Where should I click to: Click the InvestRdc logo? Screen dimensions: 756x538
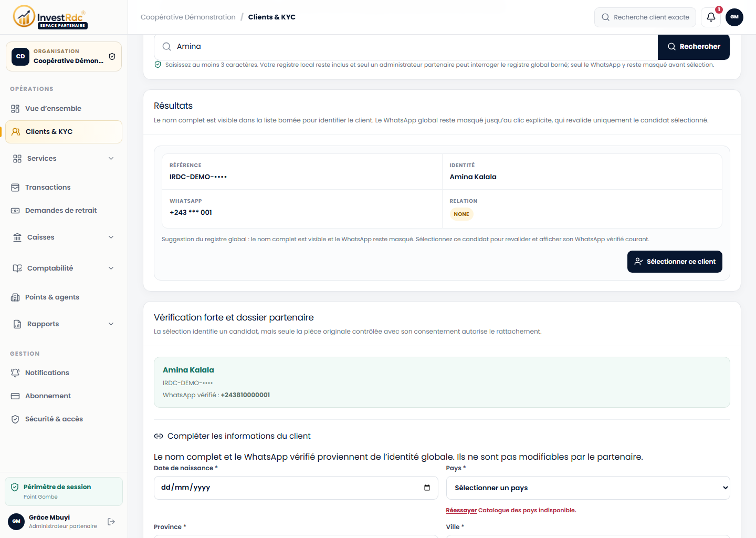click(50, 17)
